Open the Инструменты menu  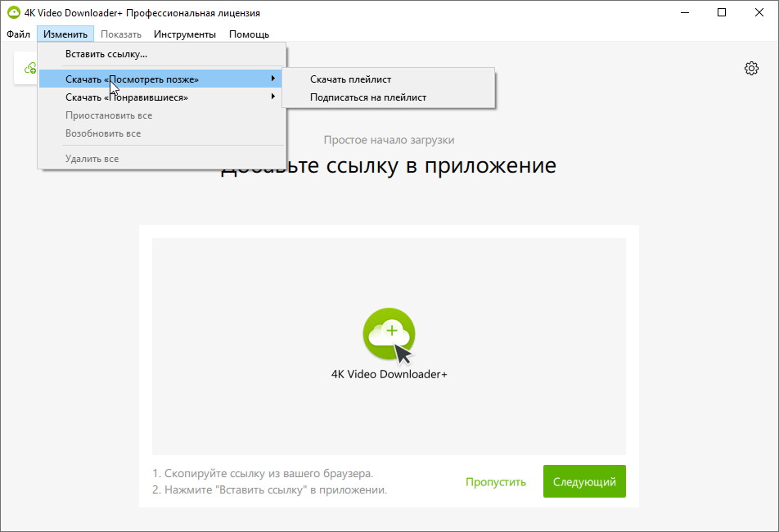pyautogui.click(x=184, y=34)
